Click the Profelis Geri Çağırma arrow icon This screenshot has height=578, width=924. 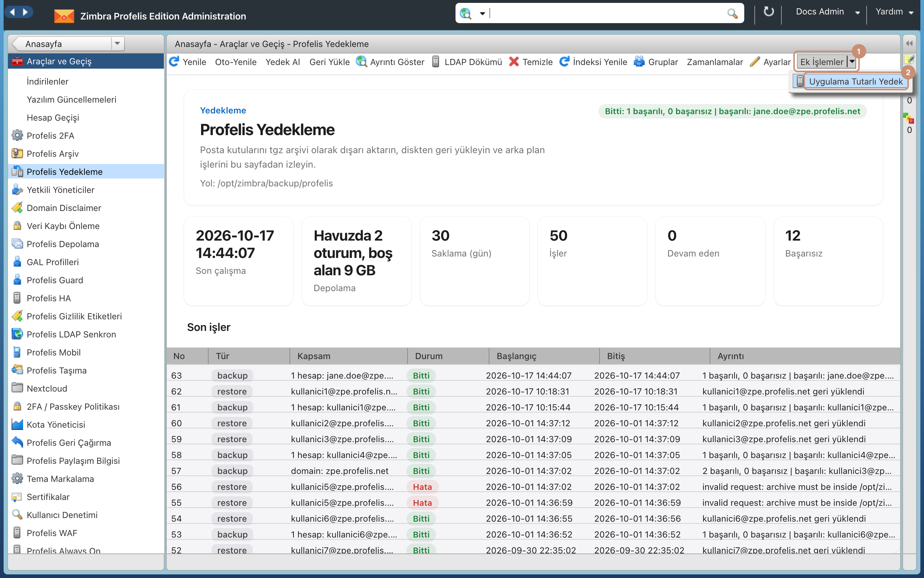pos(17,442)
